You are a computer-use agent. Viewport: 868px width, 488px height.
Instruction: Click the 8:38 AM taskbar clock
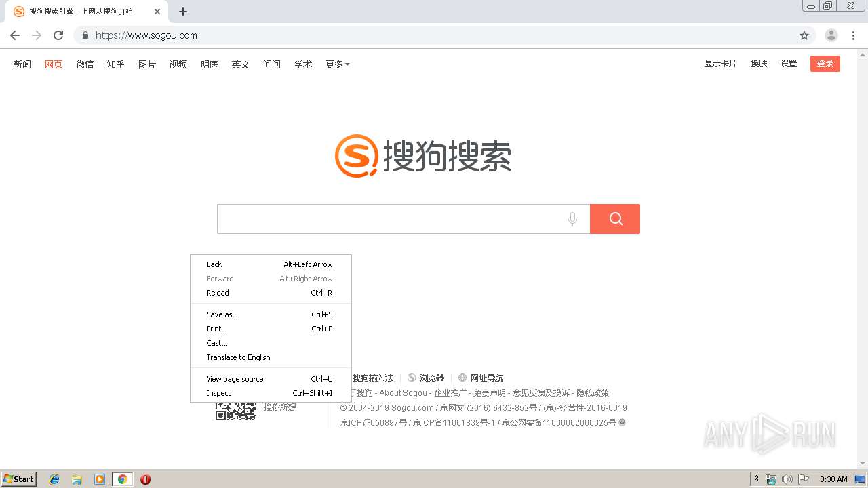833,479
